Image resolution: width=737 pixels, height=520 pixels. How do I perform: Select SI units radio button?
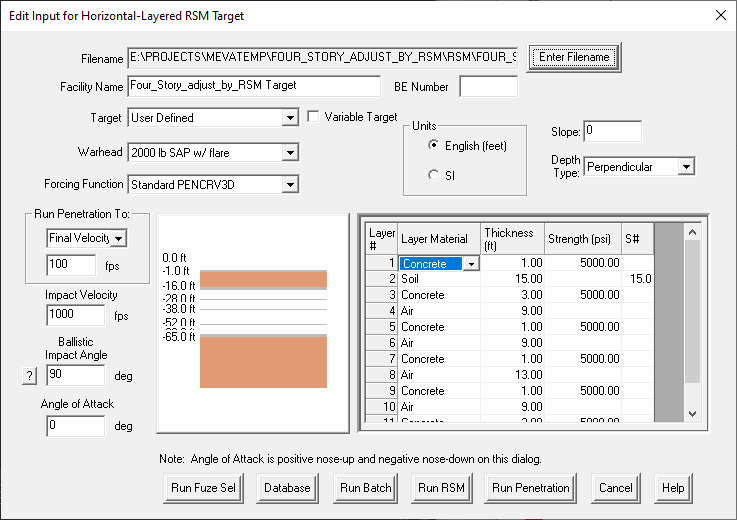(433, 175)
